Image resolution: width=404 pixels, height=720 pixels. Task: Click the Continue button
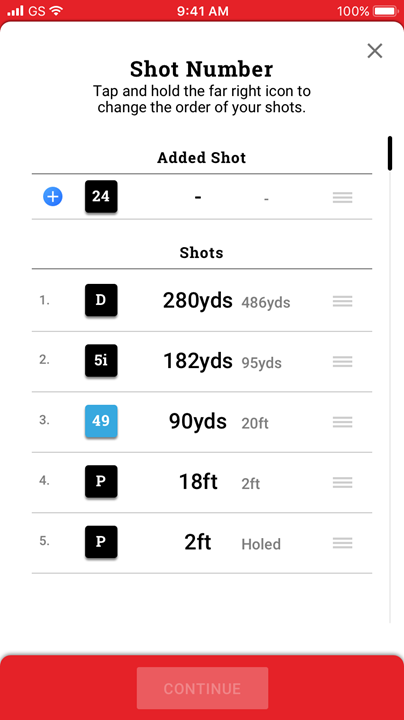tap(202, 688)
